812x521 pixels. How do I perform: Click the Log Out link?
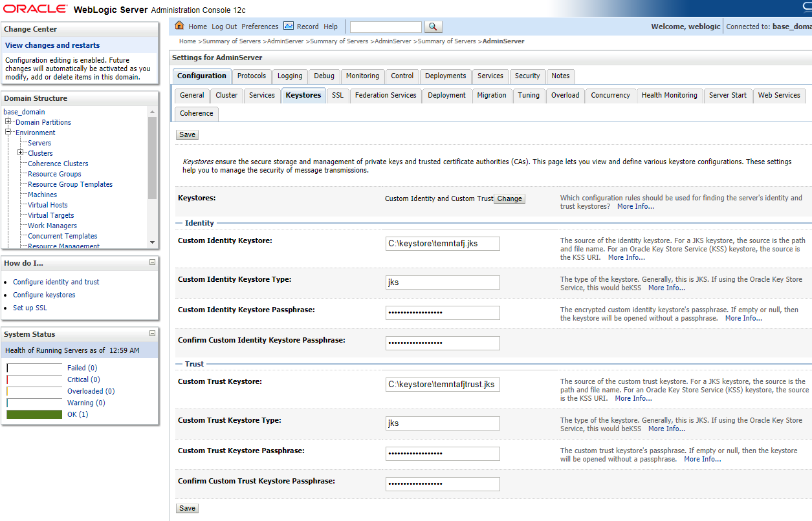(x=224, y=27)
